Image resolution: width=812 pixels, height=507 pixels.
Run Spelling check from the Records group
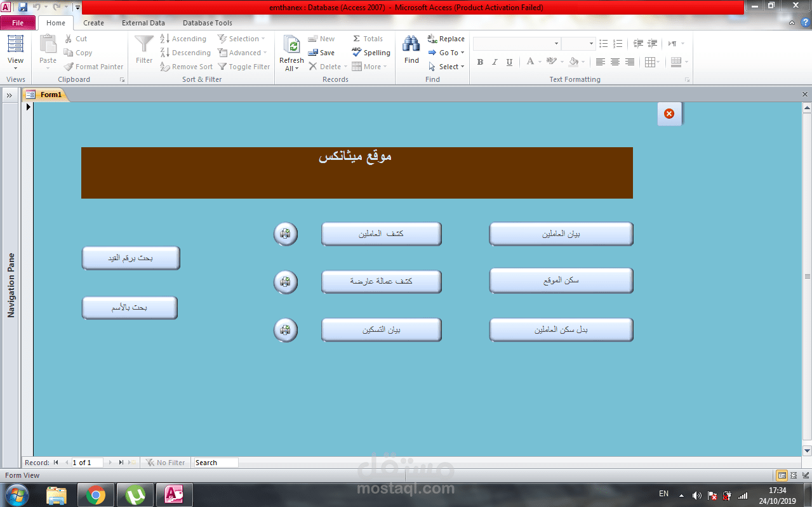[x=370, y=53]
